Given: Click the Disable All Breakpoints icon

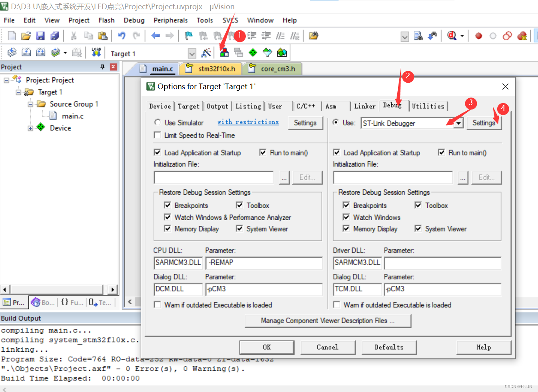Looking at the screenshot, I should click(508, 36).
